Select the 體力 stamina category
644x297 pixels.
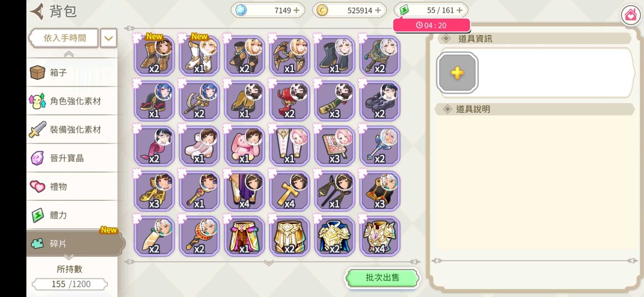click(x=72, y=215)
